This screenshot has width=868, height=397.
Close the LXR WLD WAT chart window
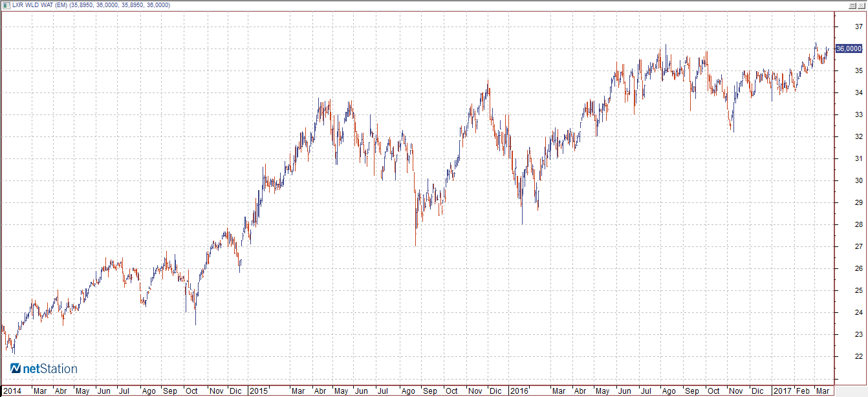(862, 5)
